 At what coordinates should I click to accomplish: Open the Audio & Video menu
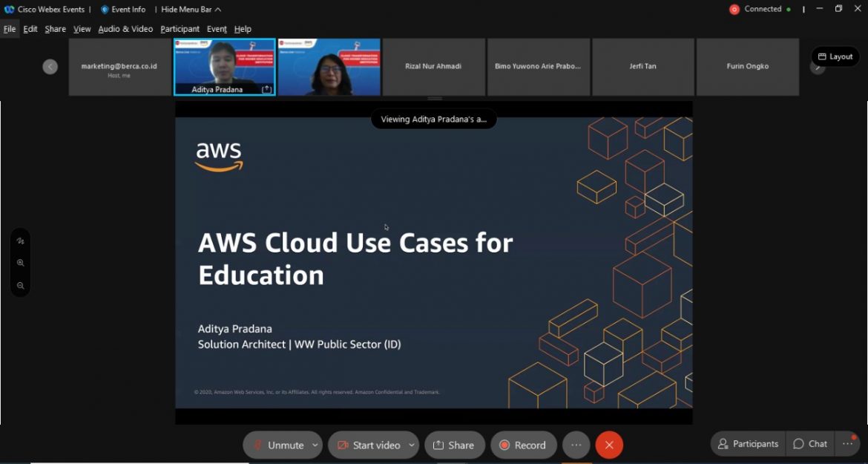click(x=125, y=29)
